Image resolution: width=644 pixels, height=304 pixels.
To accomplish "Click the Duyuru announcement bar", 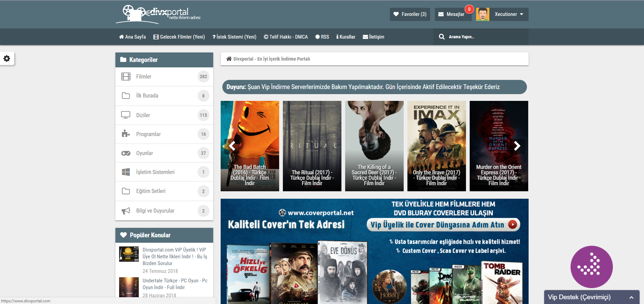I will [374, 87].
